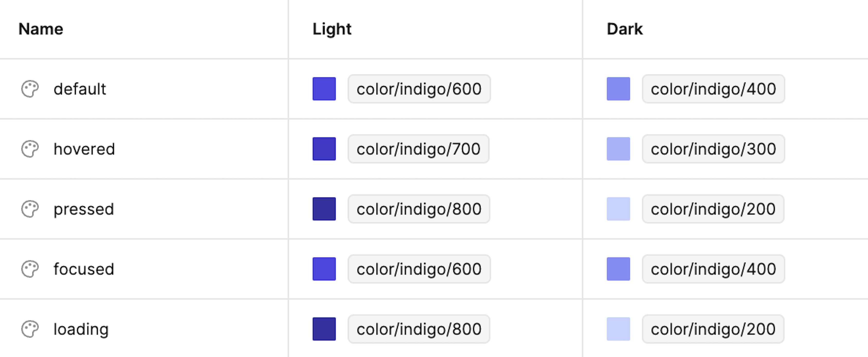
Task: Select the variable name pressed
Action: pyautogui.click(x=84, y=210)
